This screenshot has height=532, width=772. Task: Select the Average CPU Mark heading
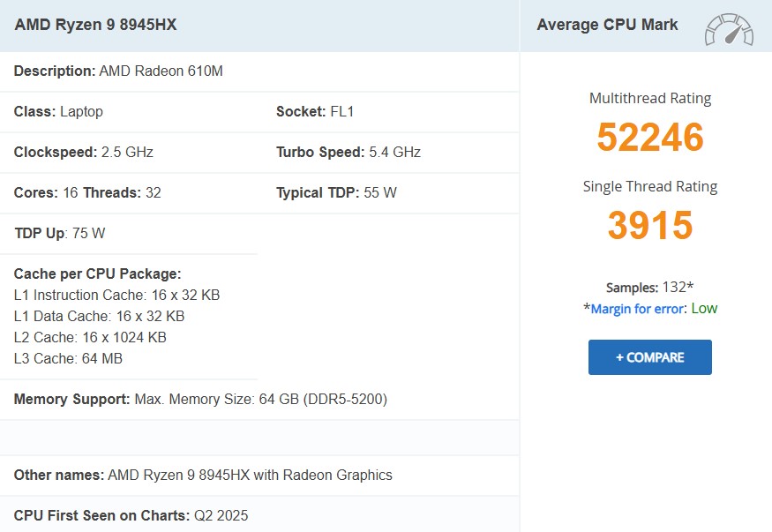click(607, 25)
